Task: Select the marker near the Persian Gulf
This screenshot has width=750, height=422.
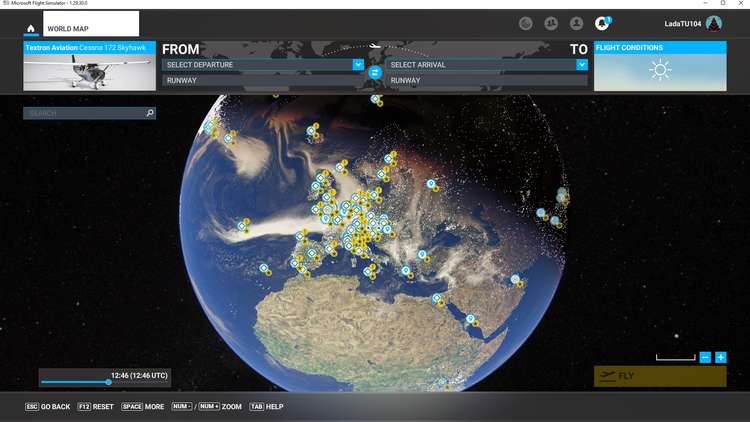Action: point(515,279)
